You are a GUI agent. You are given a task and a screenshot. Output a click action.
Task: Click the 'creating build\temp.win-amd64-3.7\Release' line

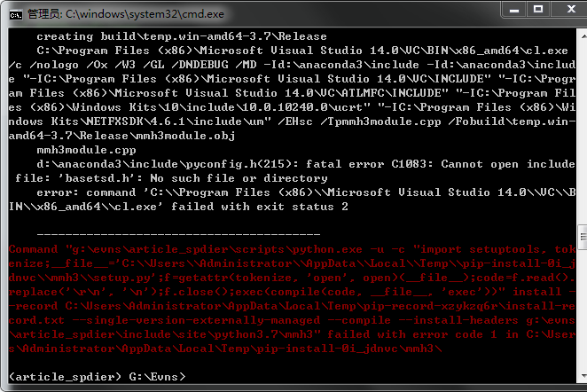(182, 37)
